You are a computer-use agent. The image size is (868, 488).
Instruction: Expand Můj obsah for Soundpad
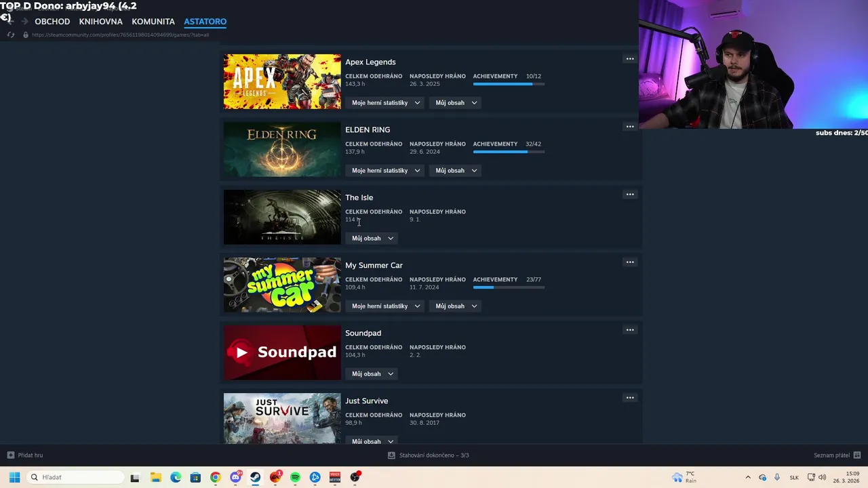pos(372,374)
